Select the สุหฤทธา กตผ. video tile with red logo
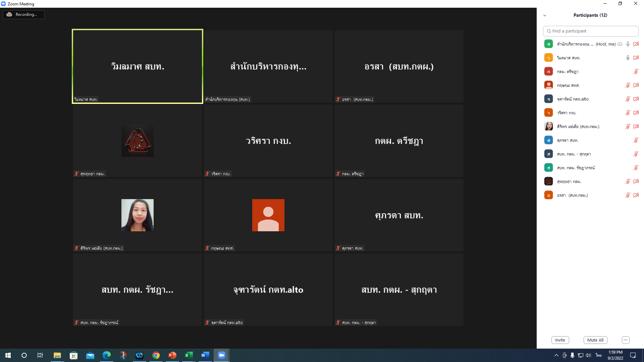 (x=138, y=141)
